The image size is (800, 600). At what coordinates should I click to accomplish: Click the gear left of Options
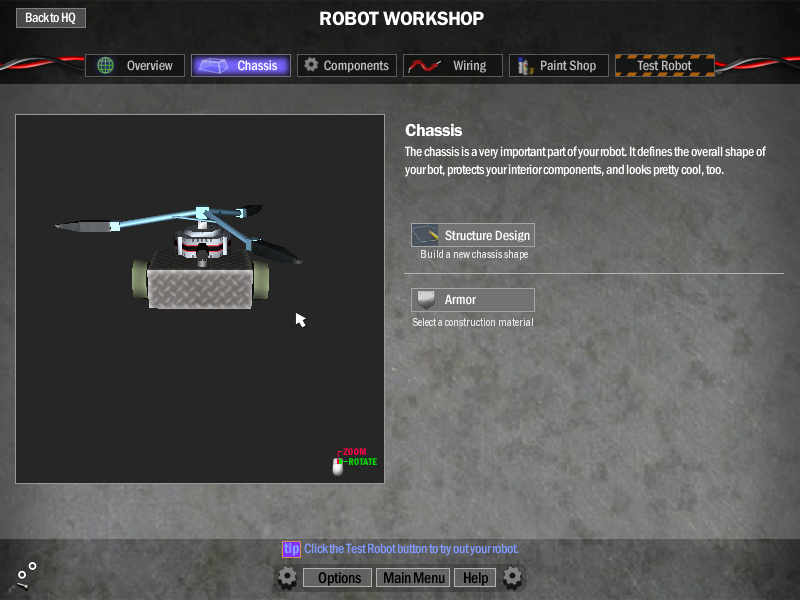pyautogui.click(x=287, y=578)
